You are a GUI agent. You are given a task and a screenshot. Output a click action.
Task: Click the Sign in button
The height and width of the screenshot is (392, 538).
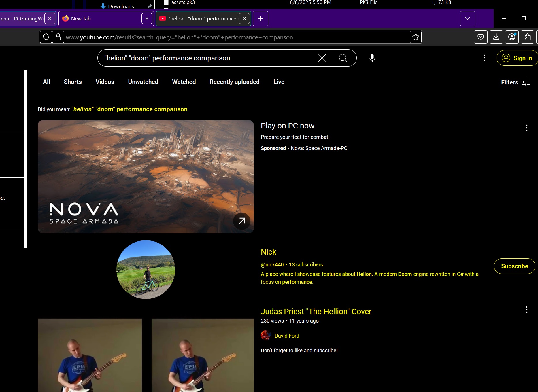click(517, 58)
